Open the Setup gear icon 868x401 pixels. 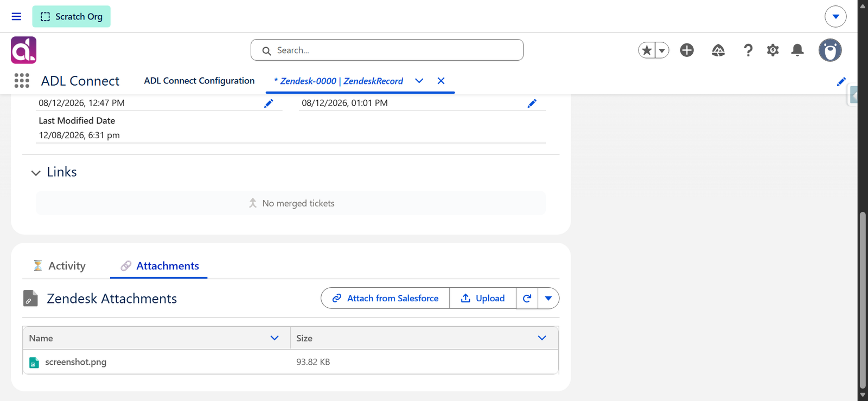773,50
